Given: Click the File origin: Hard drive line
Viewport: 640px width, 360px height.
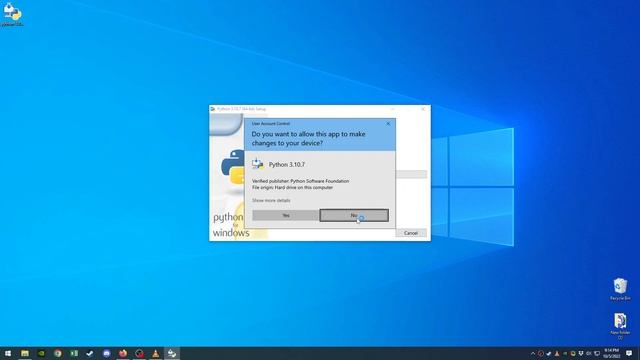Looking at the screenshot, I should [292, 187].
